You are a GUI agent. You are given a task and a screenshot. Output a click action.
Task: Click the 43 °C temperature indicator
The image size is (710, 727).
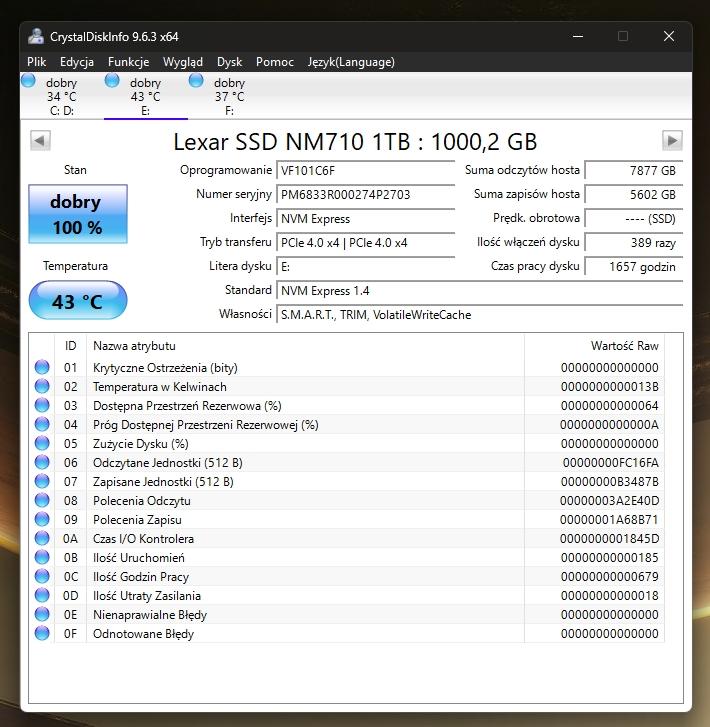77,301
